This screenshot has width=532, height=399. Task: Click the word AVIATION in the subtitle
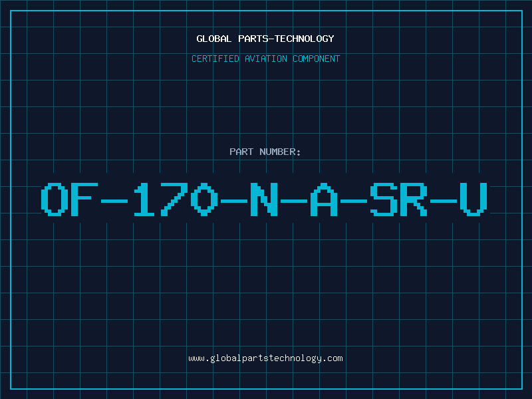coord(266,59)
